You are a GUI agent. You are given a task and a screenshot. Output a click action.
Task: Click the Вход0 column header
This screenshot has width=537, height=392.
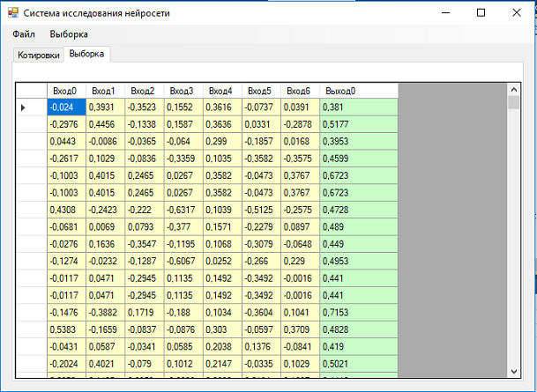(x=66, y=91)
